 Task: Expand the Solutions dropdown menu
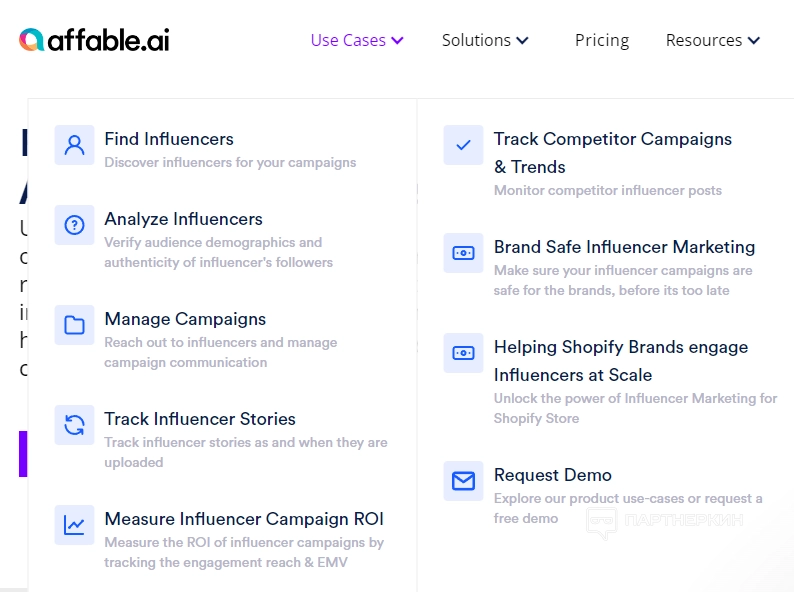pos(485,40)
